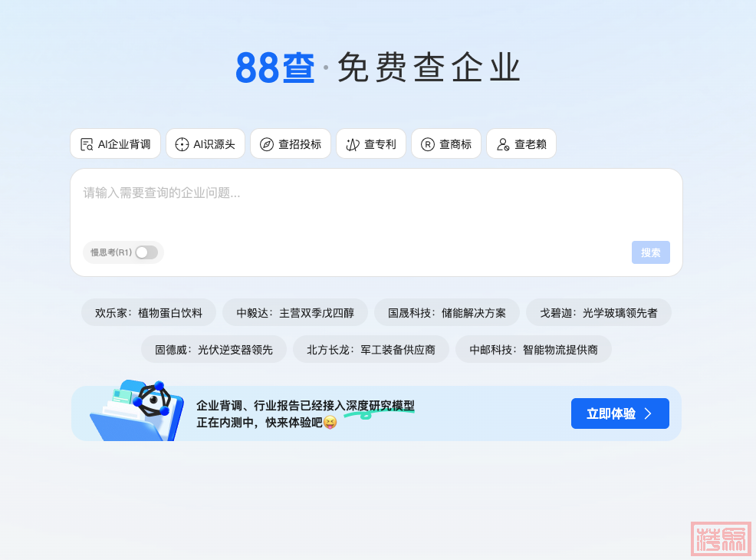Click the arrow chevron on 立即体验
The image size is (756, 560).
pos(648,413)
